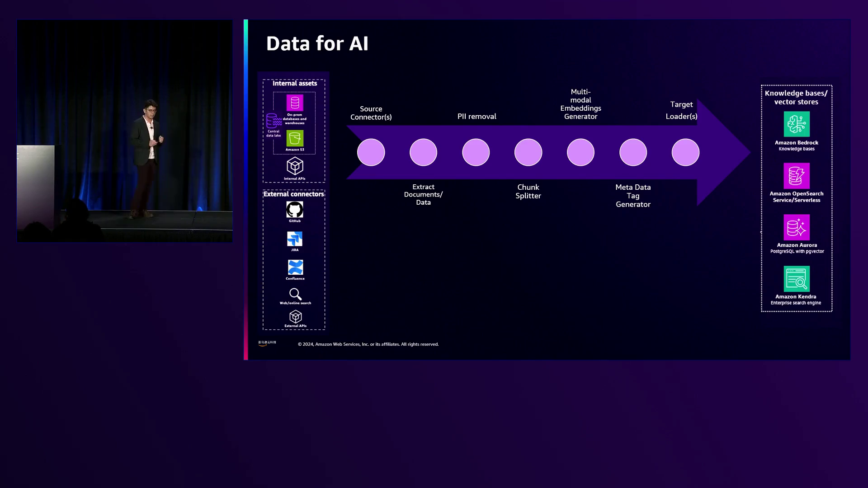Click the Central data lake icon

coord(274,121)
